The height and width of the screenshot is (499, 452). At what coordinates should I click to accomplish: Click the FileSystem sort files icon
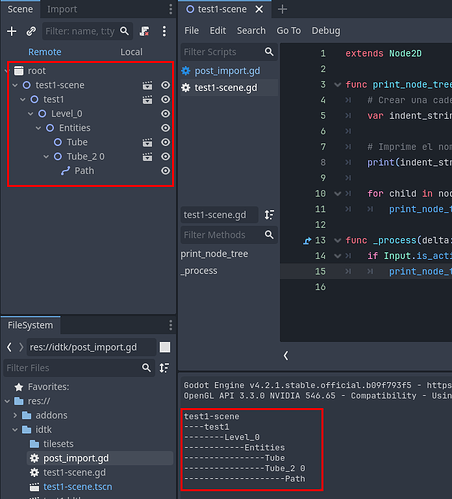point(164,368)
